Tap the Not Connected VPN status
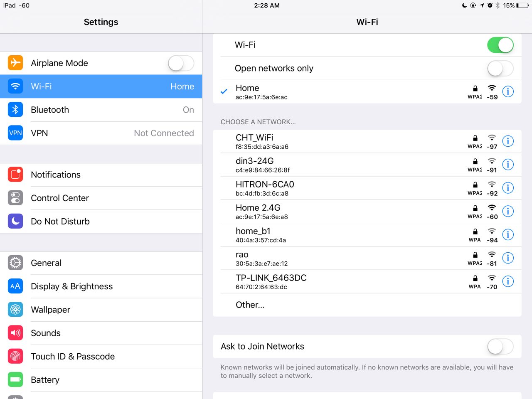 [x=164, y=133]
